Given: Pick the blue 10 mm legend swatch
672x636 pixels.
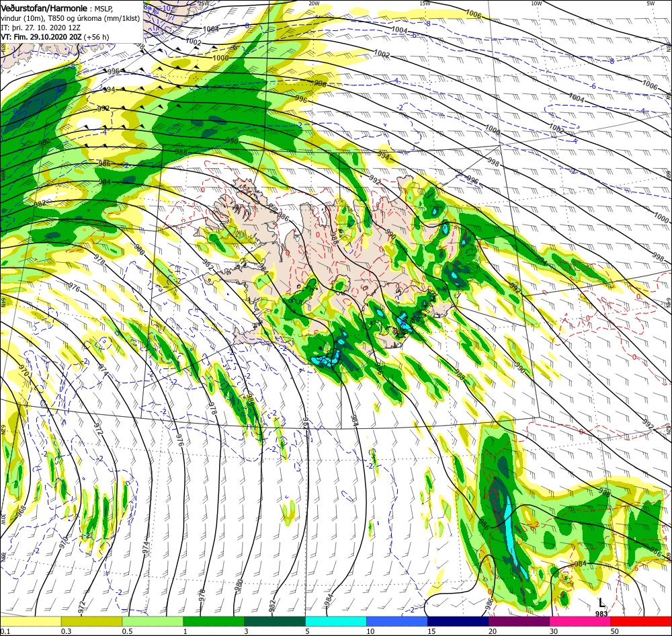Looking at the screenshot, I should pos(397,621).
